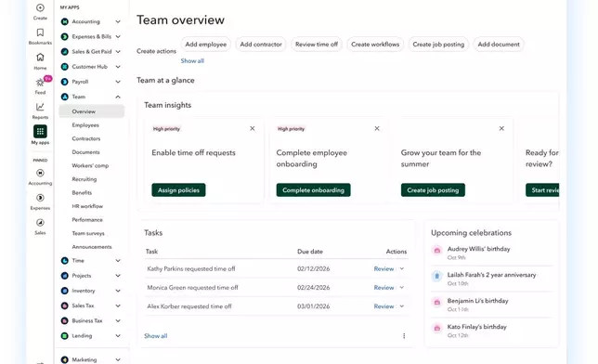598x364 pixels.
Task: Open actions dropdown for Alex Korber task
Action: pos(401,306)
